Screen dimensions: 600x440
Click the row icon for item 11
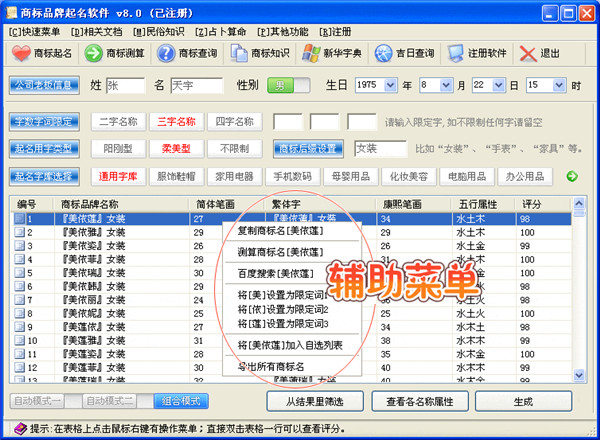tap(19, 354)
